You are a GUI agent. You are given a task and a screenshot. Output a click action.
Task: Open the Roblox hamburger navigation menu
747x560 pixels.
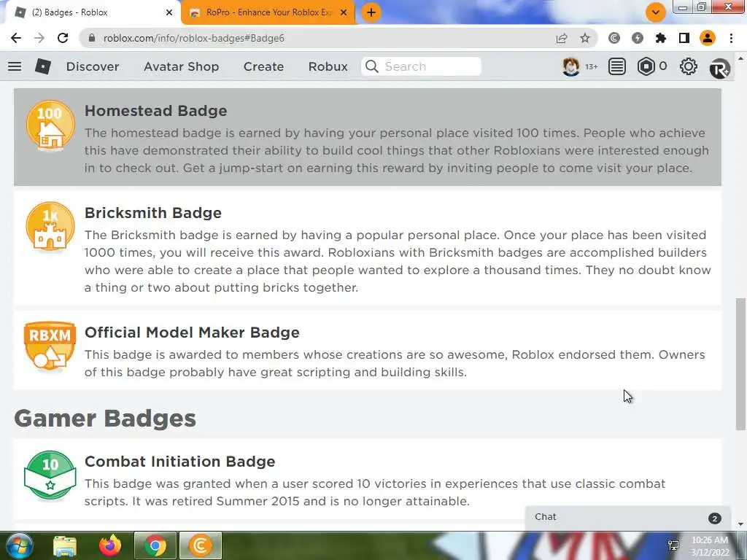15,66
